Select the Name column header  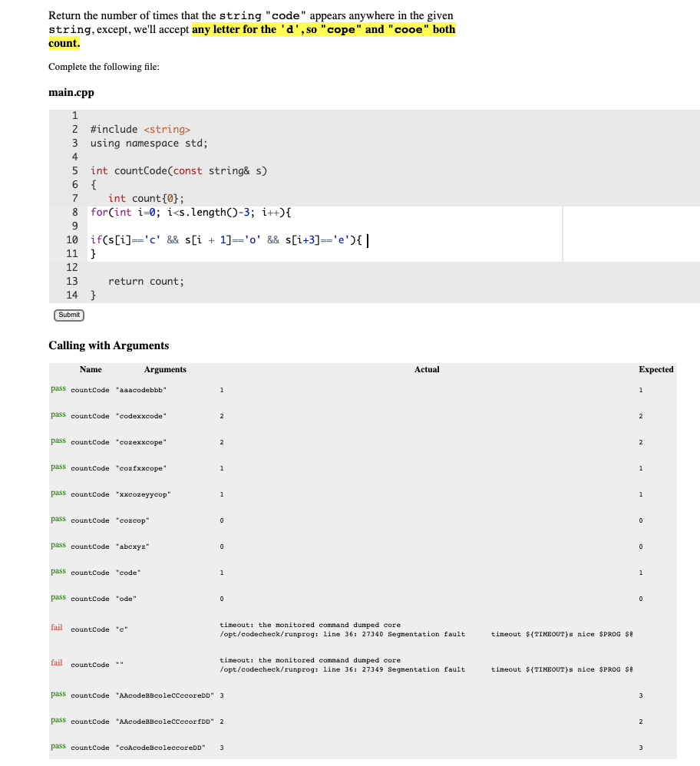[90, 369]
